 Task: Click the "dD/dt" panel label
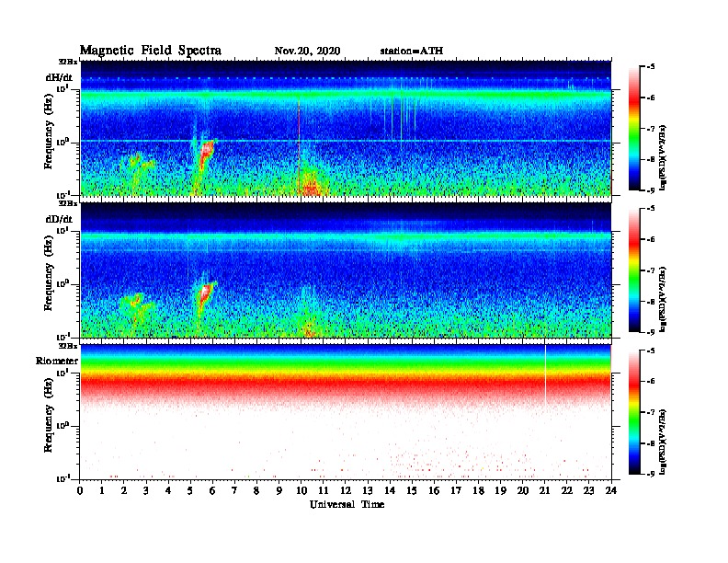(59, 219)
